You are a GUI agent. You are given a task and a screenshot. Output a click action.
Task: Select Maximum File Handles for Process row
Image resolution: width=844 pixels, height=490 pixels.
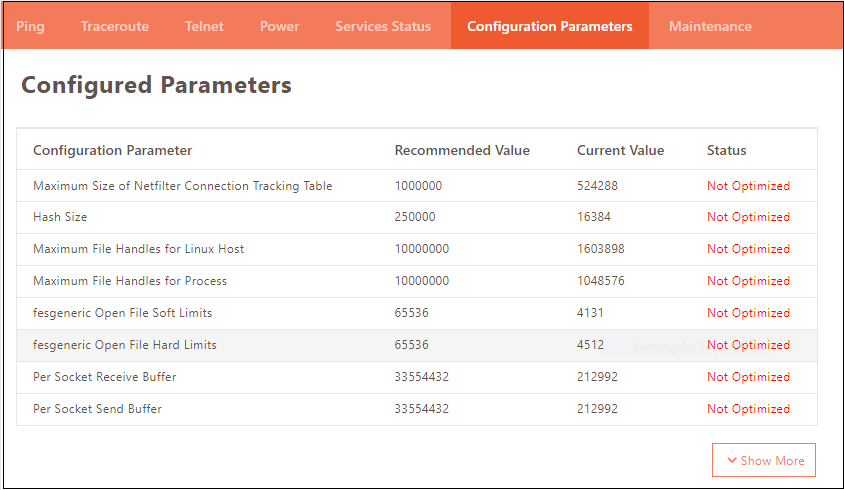(x=130, y=281)
